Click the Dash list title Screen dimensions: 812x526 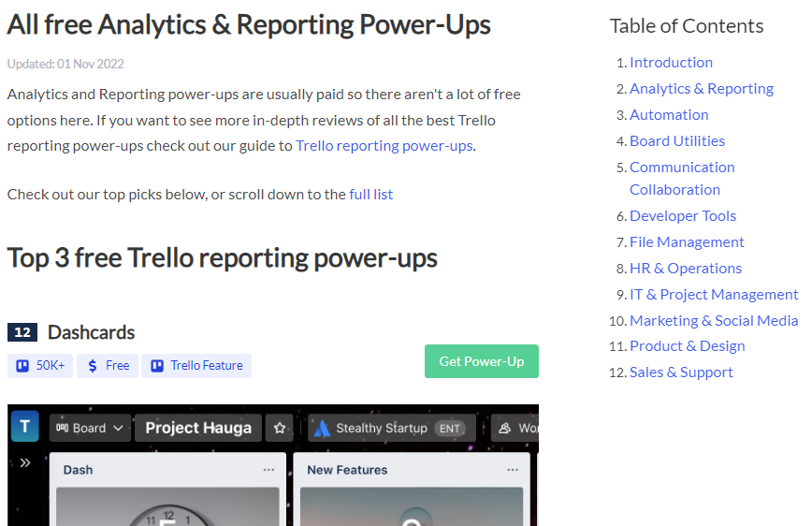(79, 470)
